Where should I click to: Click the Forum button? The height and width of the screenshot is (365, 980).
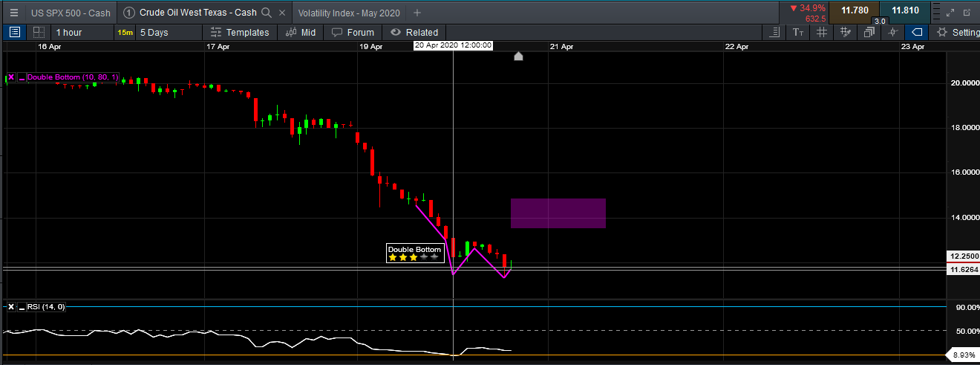(353, 32)
